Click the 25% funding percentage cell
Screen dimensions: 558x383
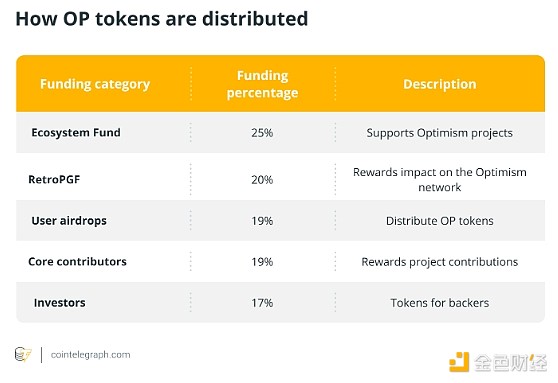tap(262, 133)
